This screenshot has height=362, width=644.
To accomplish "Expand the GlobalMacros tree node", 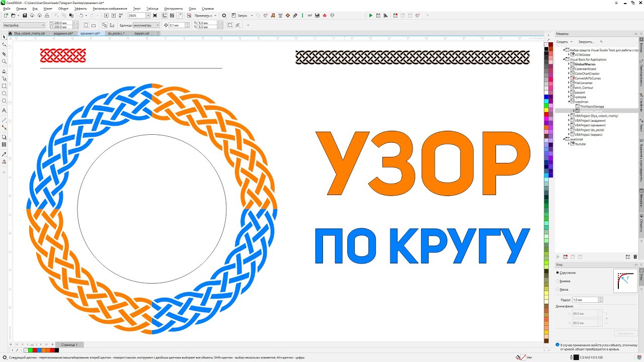I will coord(569,64).
